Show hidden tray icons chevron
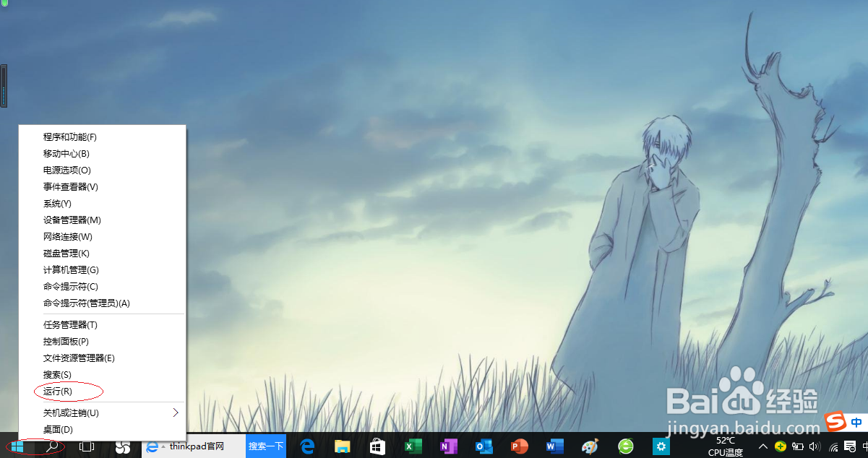Screen dimensions: 868x458 click(x=762, y=447)
